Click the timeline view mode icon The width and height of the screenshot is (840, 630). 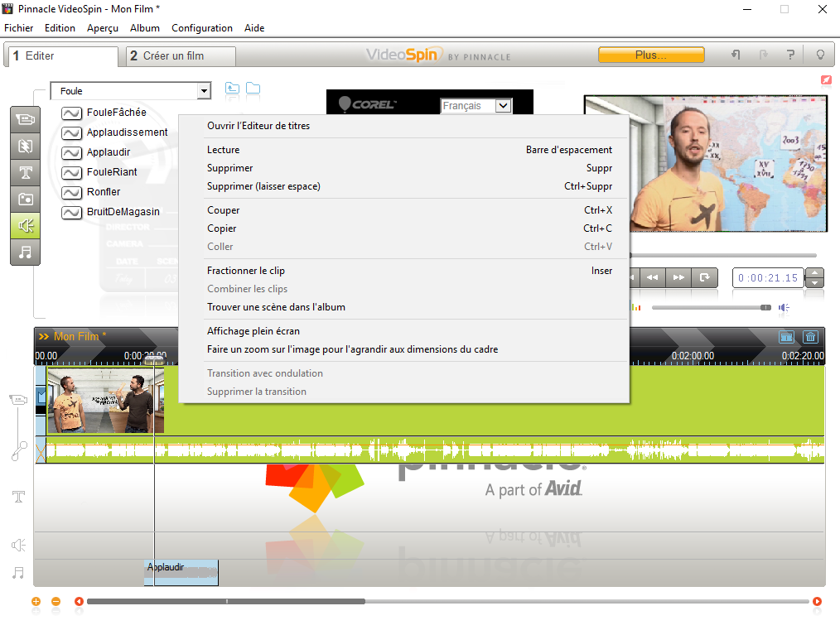pos(786,337)
